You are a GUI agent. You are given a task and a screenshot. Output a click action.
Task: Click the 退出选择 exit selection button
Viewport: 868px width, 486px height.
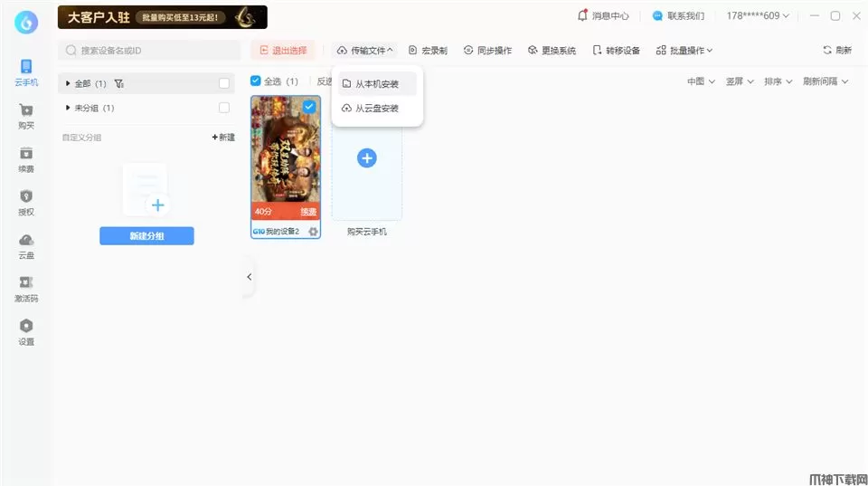283,51
